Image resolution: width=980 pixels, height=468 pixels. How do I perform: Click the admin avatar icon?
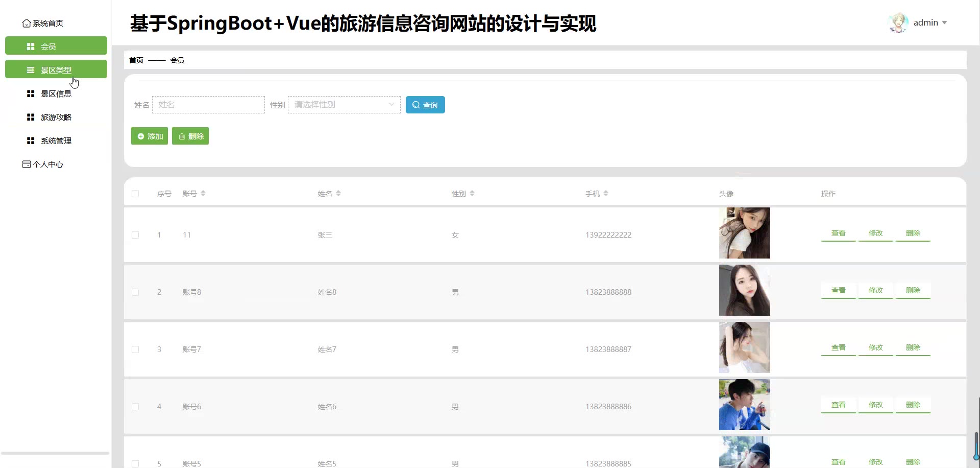click(x=898, y=23)
